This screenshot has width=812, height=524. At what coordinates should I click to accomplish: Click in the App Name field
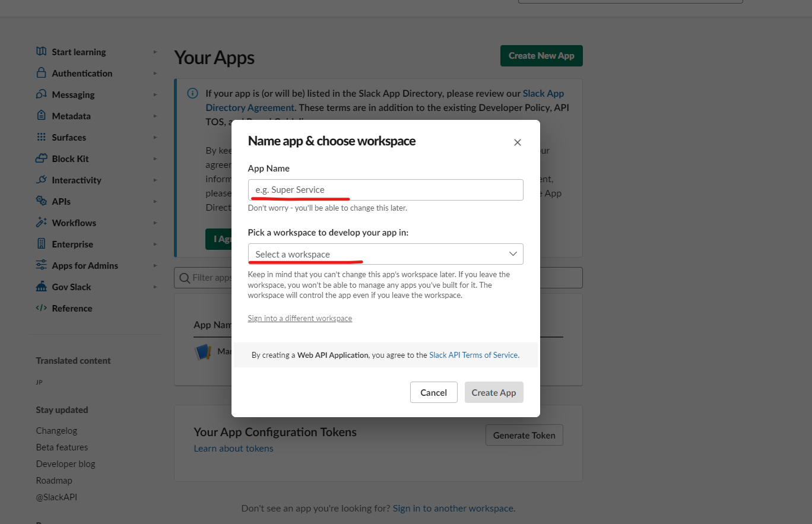pyautogui.click(x=386, y=190)
